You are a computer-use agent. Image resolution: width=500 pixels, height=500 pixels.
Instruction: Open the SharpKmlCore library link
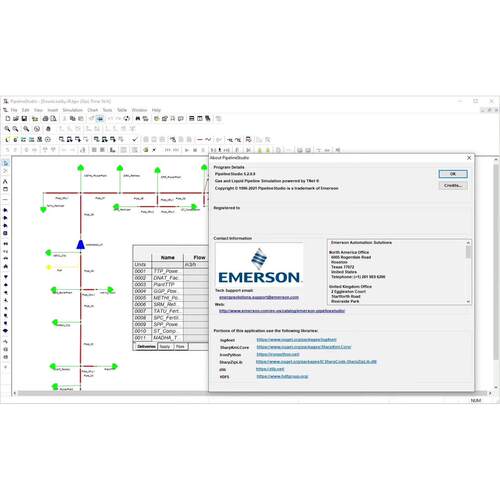pos(304,347)
